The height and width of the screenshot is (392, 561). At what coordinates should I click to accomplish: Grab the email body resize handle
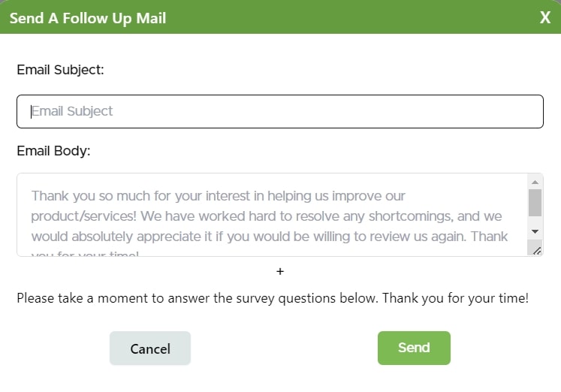point(536,251)
